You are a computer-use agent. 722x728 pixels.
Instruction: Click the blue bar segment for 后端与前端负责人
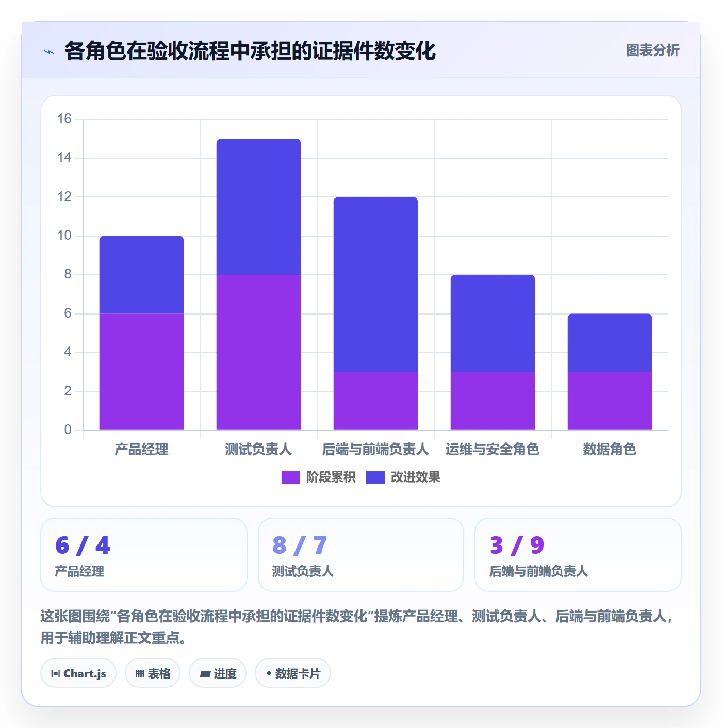tap(375, 285)
